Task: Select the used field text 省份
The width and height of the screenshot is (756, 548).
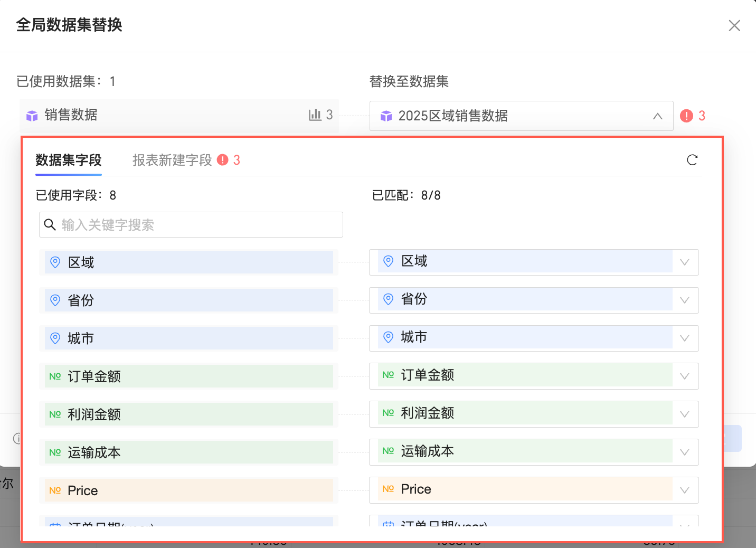Action: (x=81, y=300)
